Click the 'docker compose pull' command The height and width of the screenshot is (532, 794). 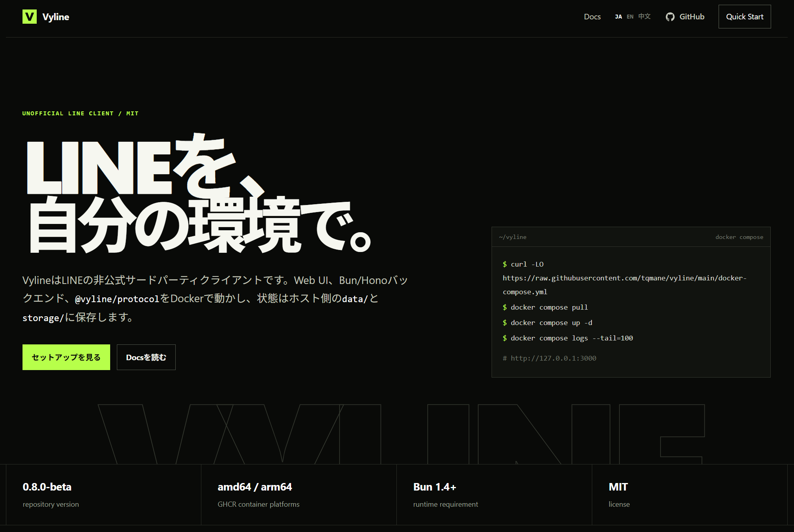point(545,307)
